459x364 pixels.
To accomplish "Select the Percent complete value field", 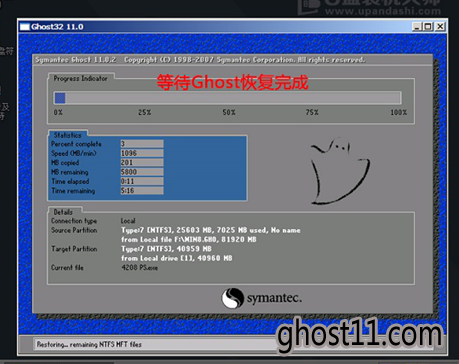I will tap(142, 144).
